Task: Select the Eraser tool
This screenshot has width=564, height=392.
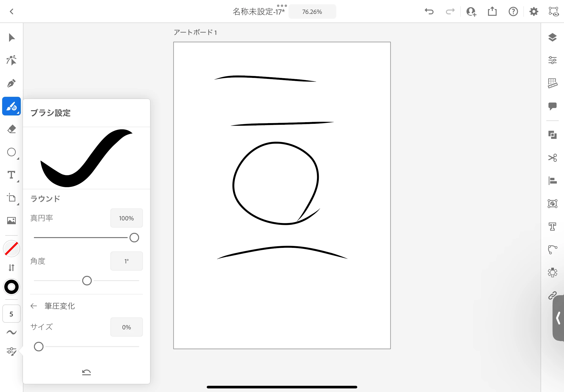Action: click(11, 129)
